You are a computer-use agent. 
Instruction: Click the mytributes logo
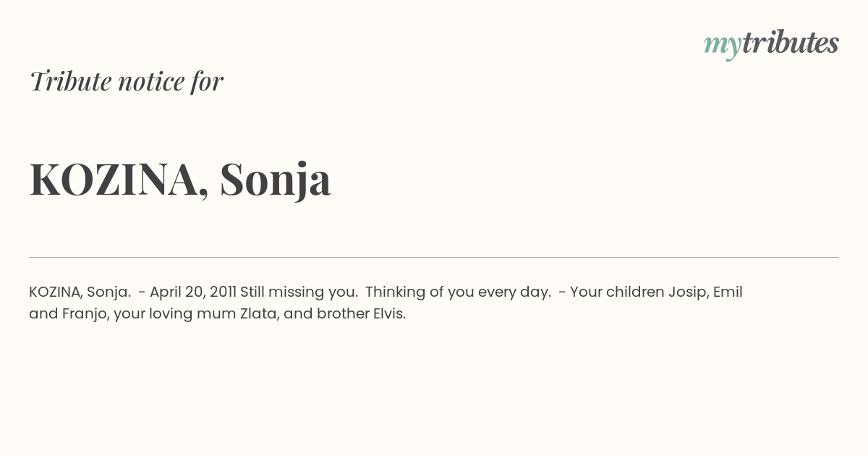coord(771,43)
